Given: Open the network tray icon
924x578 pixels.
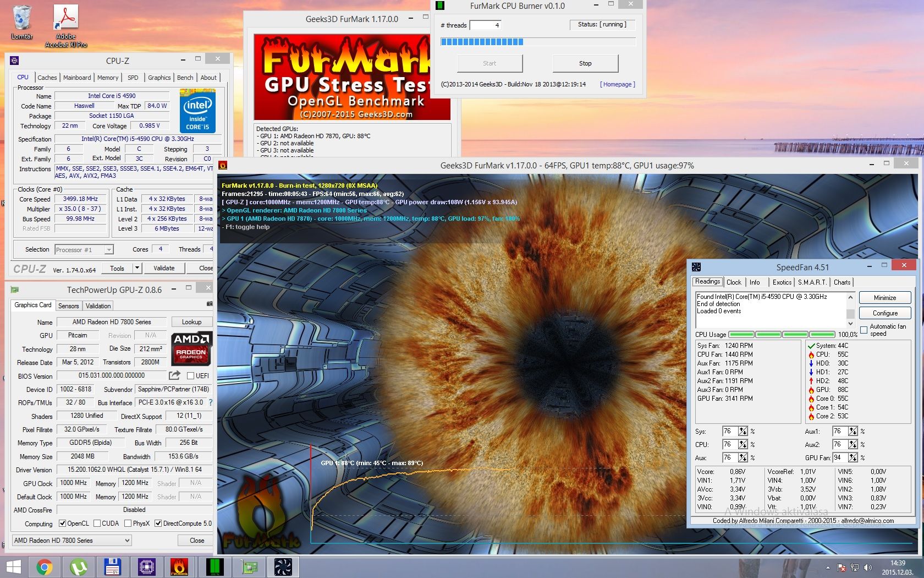Looking at the screenshot, I should [x=855, y=568].
